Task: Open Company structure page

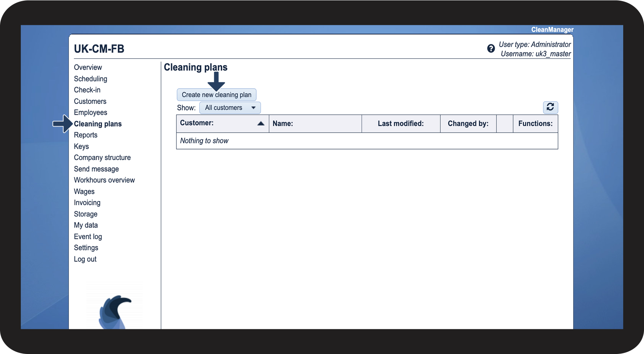Action: pos(102,157)
